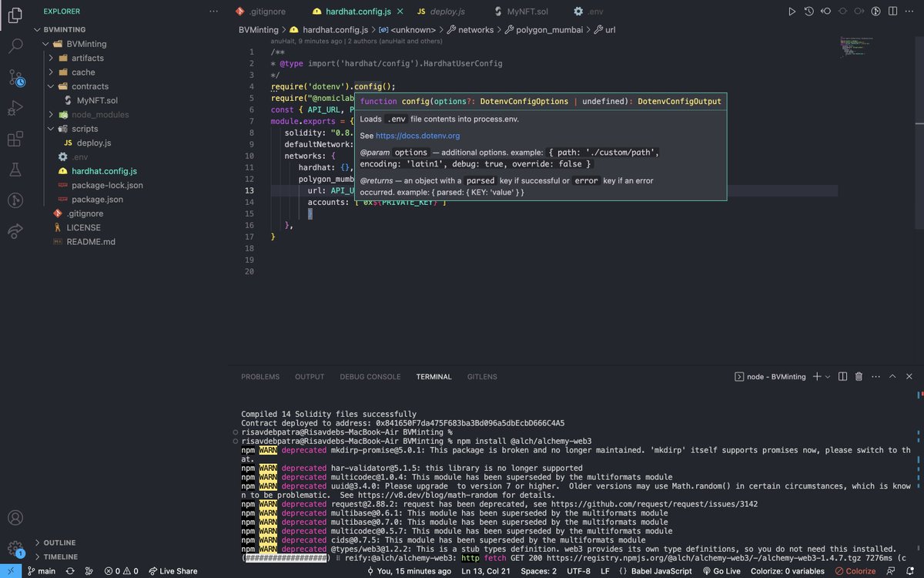
Task: Open the GITLENS panel tab
Action: tap(482, 377)
